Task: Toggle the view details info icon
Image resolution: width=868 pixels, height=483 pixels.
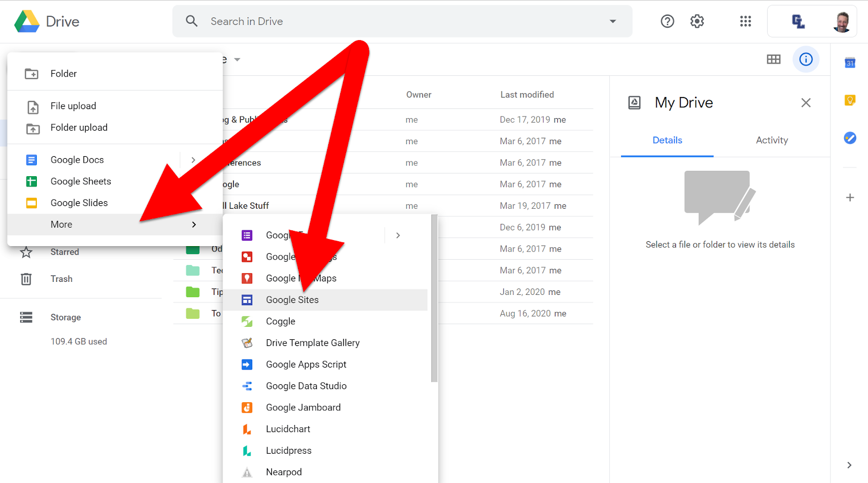Action: coord(806,59)
